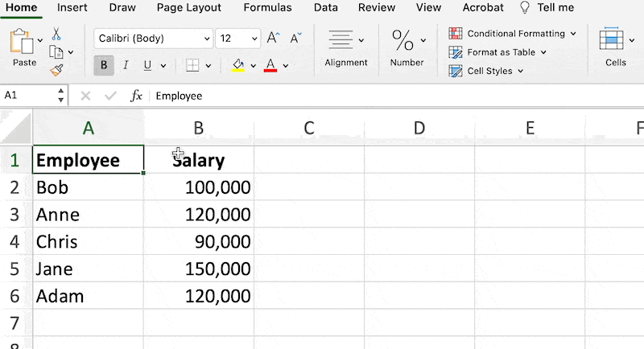Open the Alignment group icon
The image size is (644, 349).
point(341,39)
